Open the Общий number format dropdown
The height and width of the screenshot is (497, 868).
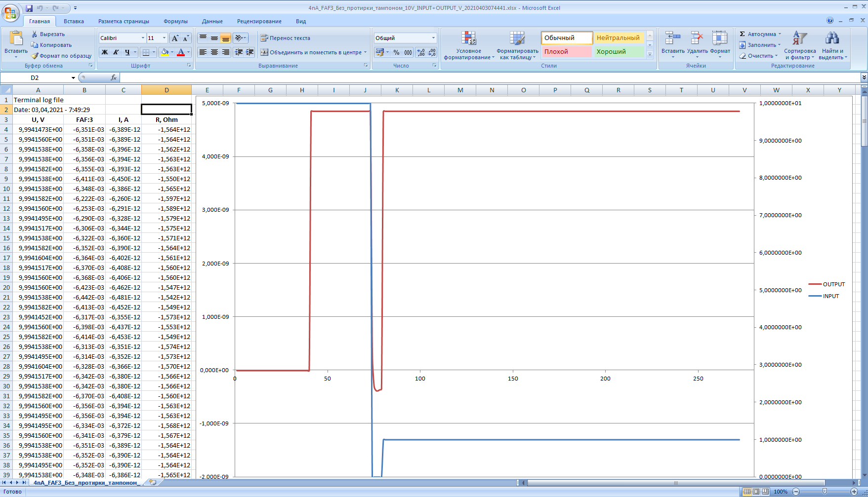[434, 38]
